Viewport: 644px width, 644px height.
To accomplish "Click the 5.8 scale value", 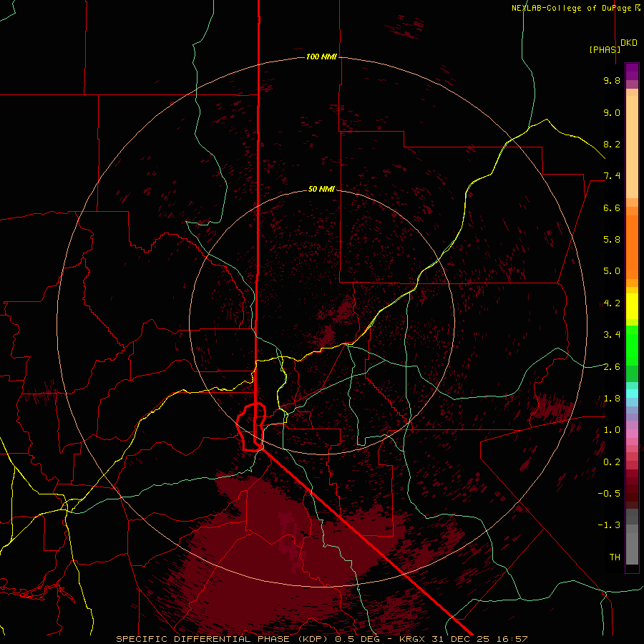I will click(x=612, y=239).
